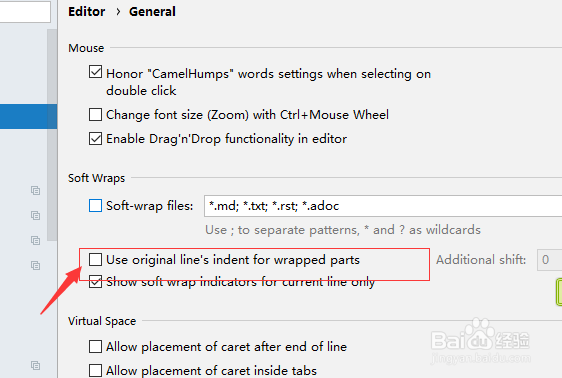Select the highlighted blue item in settings tree
The height and width of the screenshot is (378, 562).
point(28,116)
